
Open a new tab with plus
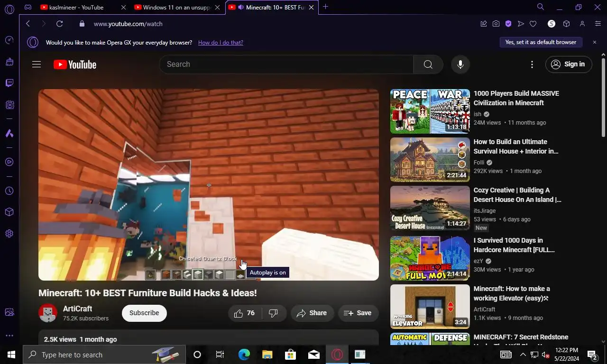point(325,7)
